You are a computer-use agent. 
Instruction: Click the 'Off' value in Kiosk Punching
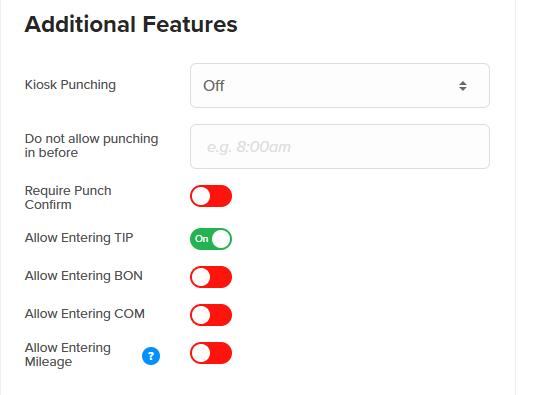[214, 86]
